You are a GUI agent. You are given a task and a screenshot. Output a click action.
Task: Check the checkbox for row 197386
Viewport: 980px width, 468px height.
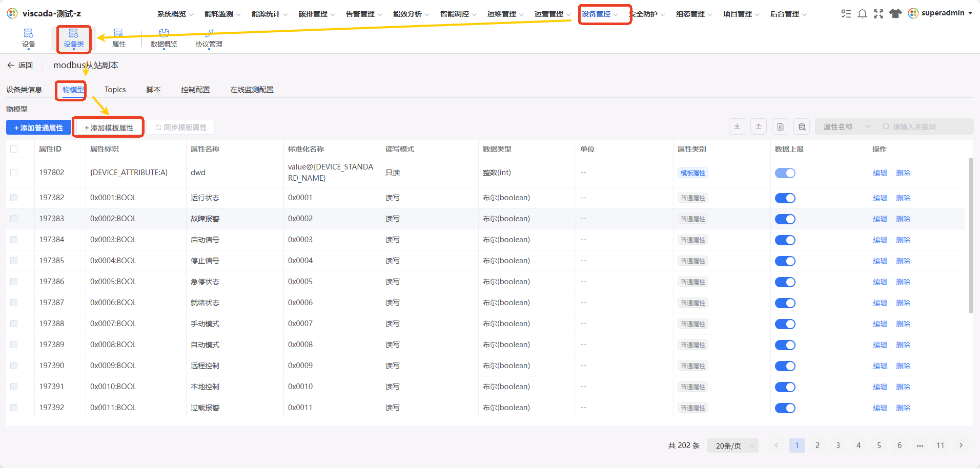(14, 282)
